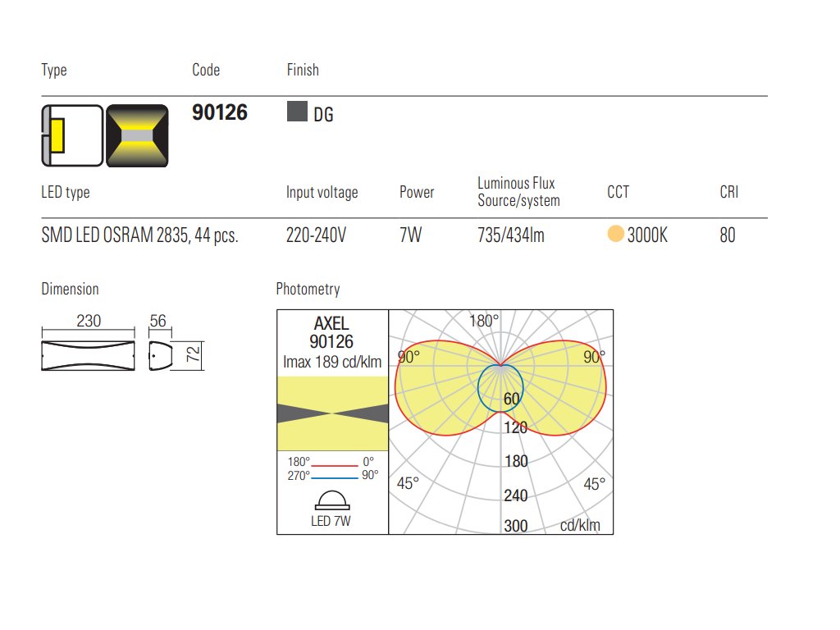Click the cd/klm unit label on chart
This screenshot has height=630, width=840.
[580, 525]
